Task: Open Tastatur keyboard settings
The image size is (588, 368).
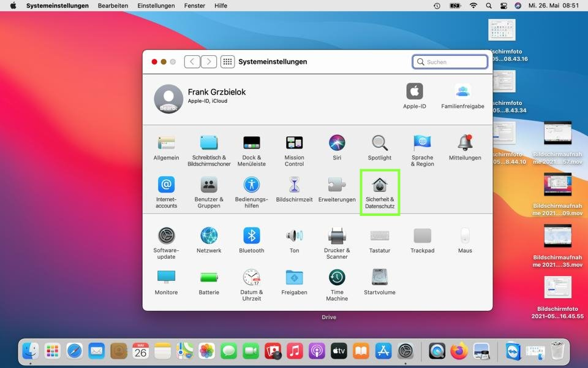Action: (x=380, y=240)
